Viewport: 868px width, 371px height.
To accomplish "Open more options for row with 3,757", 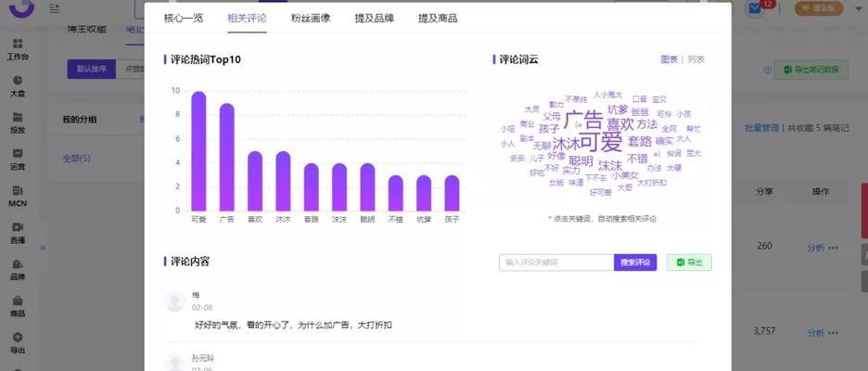I will (833, 333).
